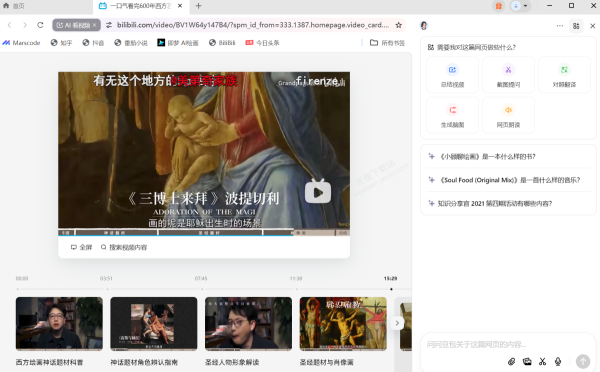
Task: Jump to 15:29 timeline marker
Action: click(390, 278)
